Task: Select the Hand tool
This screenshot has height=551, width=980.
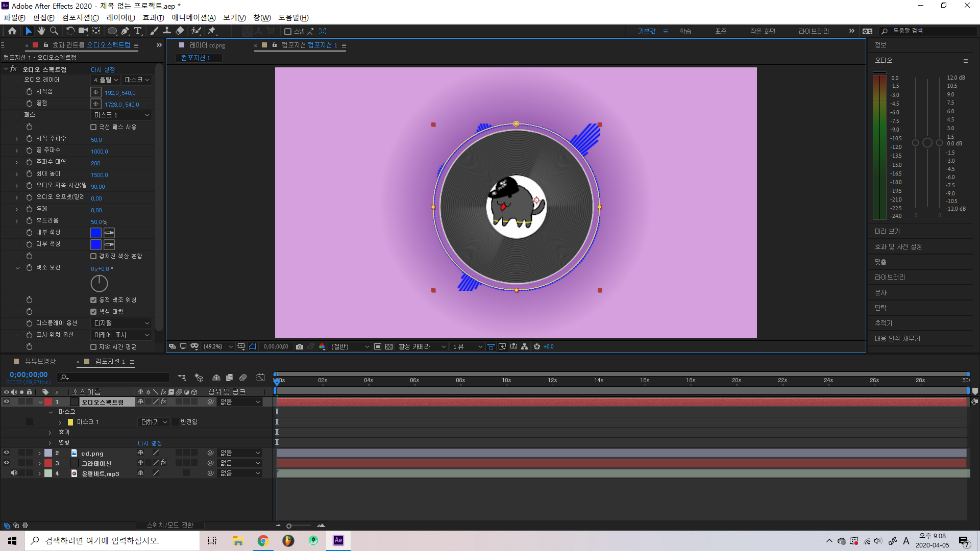Action: pyautogui.click(x=41, y=31)
